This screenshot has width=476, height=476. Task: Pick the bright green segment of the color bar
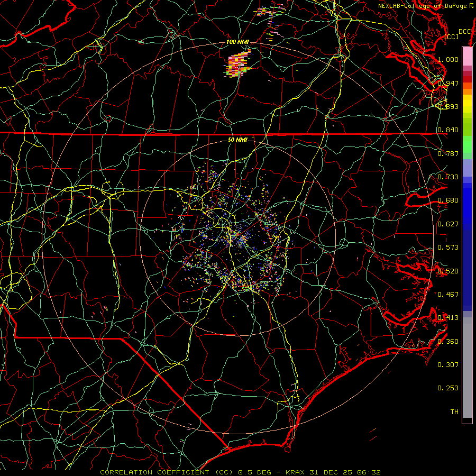pyautogui.click(x=467, y=144)
